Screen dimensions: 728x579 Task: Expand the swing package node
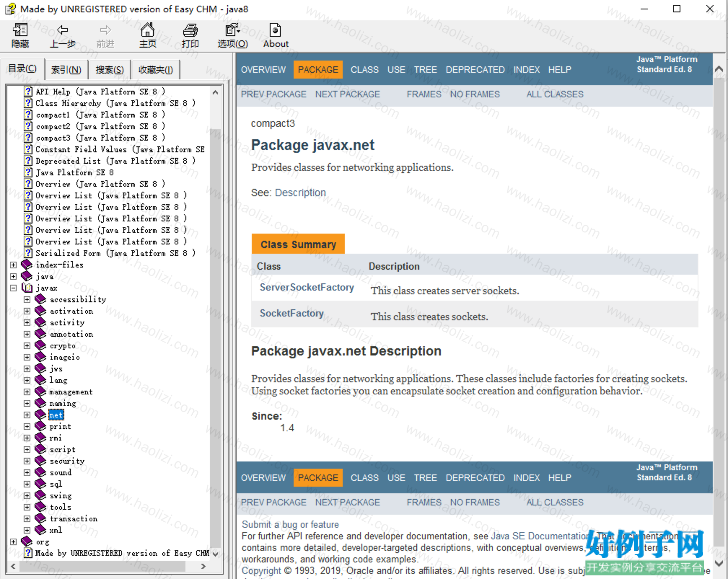pyautogui.click(x=27, y=496)
